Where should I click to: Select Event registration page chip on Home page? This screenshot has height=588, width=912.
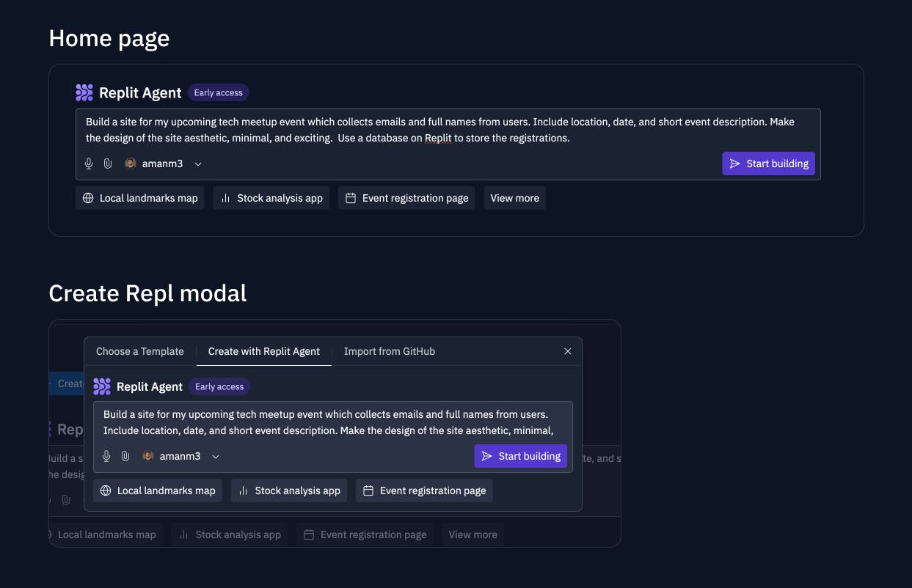pyautogui.click(x=406, y=198)
